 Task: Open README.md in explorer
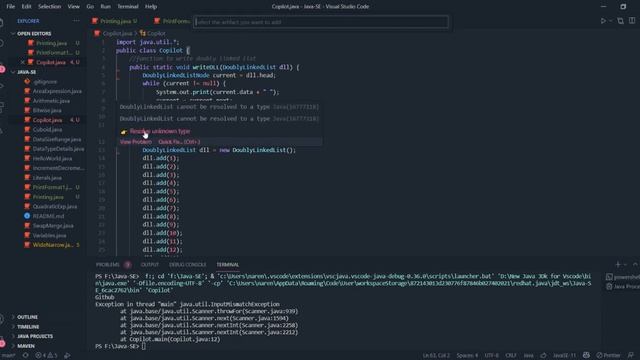pyautogui.click(x=48, y=216)
